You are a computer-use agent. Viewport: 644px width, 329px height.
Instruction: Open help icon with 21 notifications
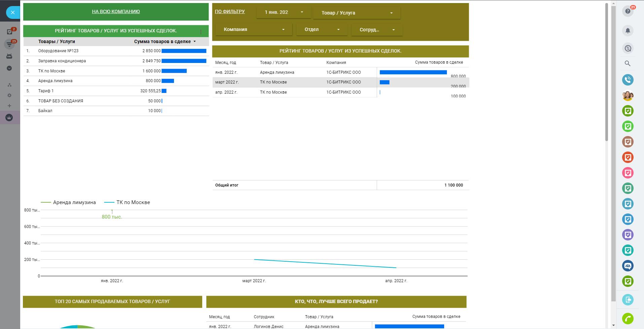(x=628, y=11)
